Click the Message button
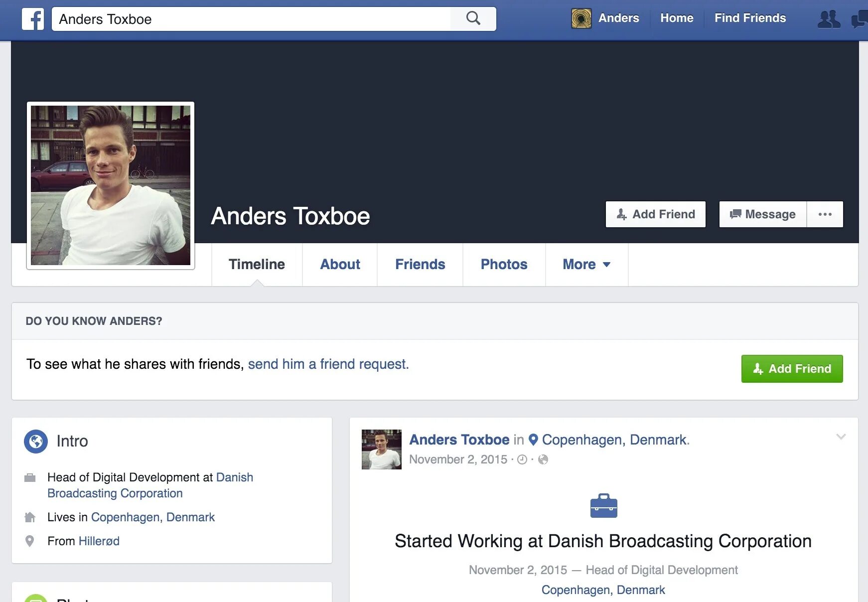The height and width of the screenshot is (602, 868). point(763,214)
